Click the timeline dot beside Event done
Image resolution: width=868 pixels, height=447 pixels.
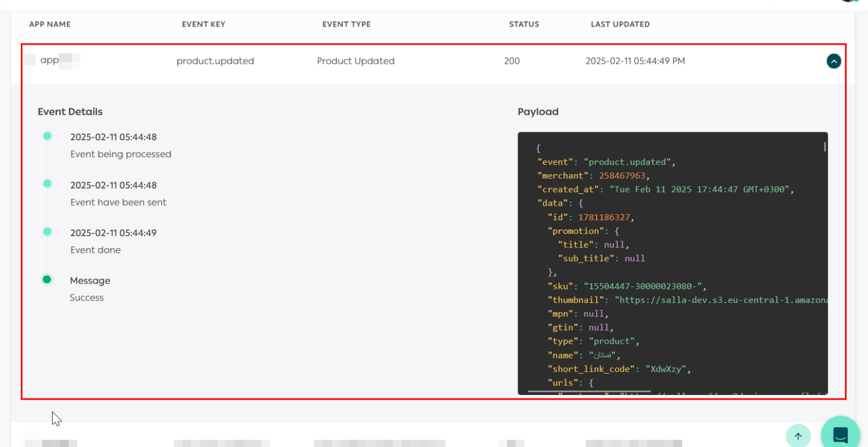point(47,231)
